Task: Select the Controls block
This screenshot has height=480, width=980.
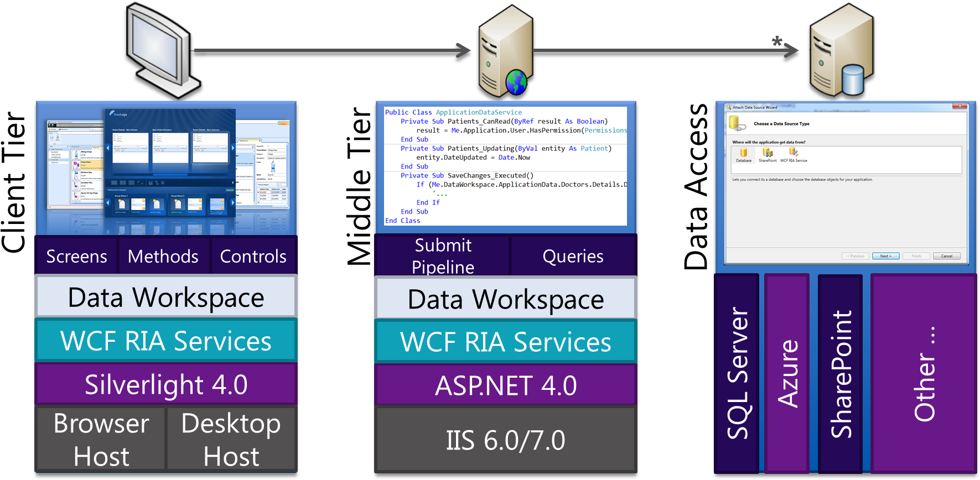Action: click(253, 256)
